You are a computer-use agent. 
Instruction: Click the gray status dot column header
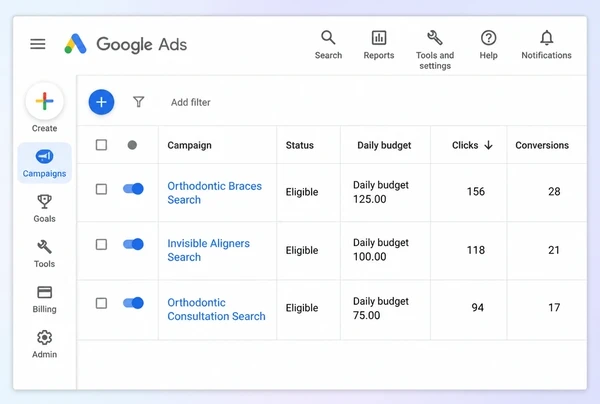(x=132, y=145)
